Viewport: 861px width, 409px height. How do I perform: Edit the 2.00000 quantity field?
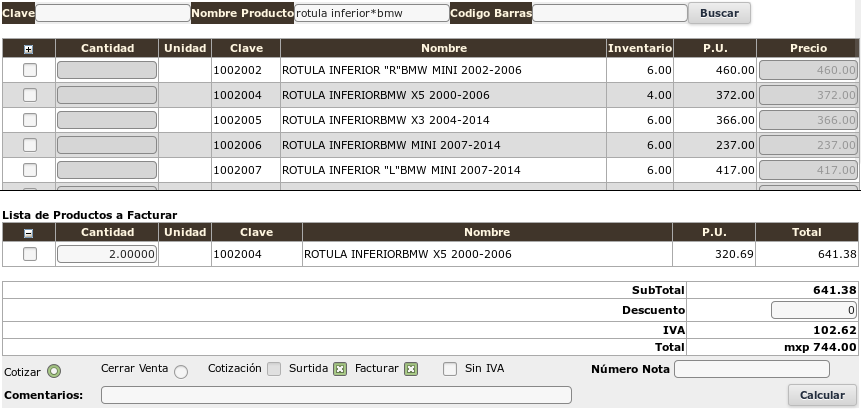point(107,254)
